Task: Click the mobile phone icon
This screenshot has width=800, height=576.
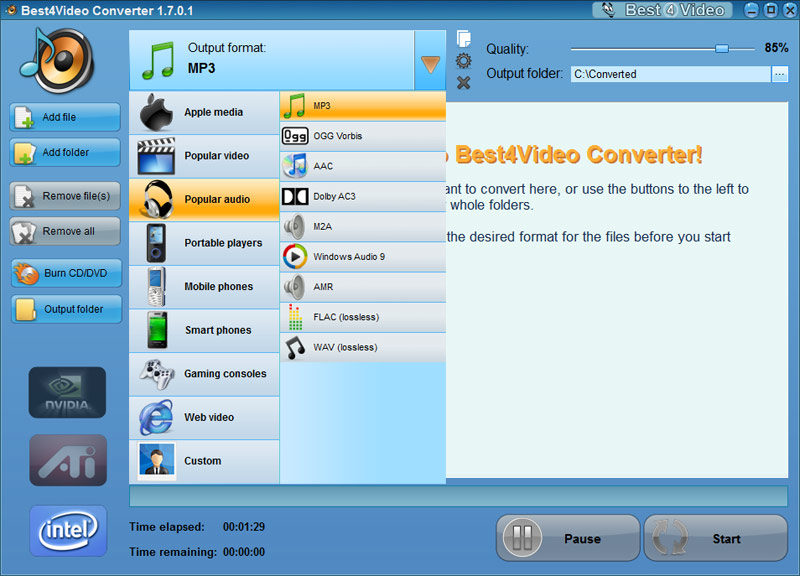Action: 157,287
